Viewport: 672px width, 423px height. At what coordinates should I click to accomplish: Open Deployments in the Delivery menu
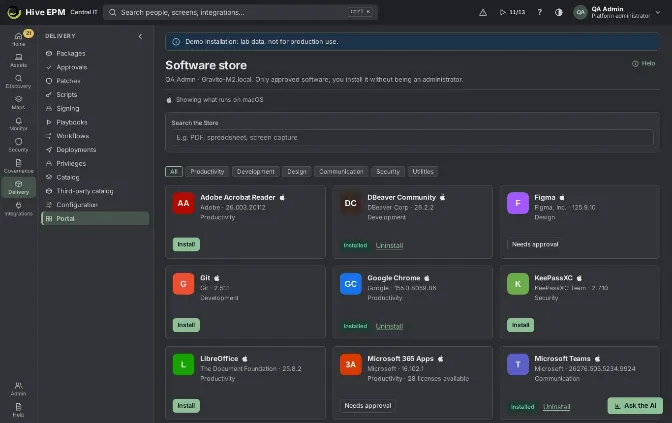click(x=95, y=150)
